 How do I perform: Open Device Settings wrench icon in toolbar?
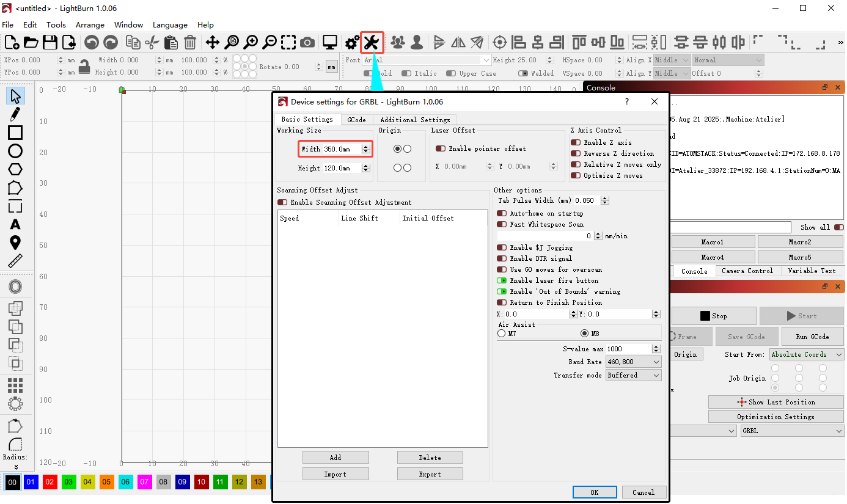(372, 42)
